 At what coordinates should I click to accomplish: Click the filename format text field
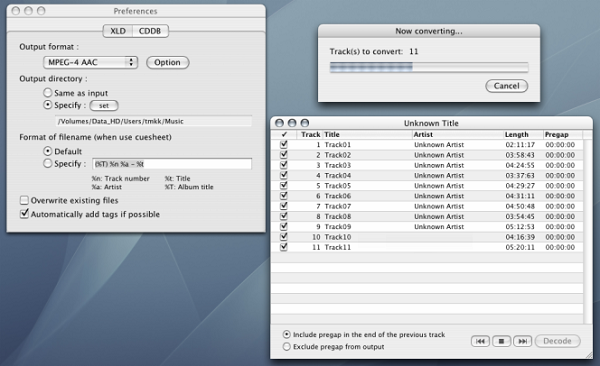pyautogui.click(x=172, y=164)
